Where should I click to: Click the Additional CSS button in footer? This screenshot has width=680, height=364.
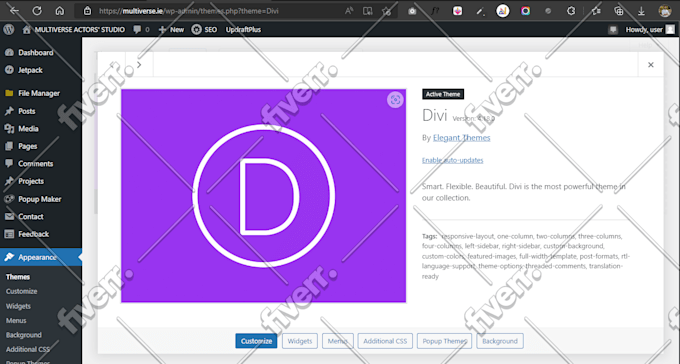[x=385, y=341]
